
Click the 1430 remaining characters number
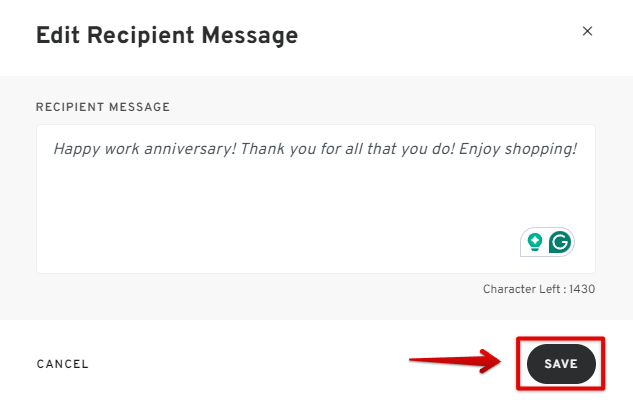click(582, 289)
